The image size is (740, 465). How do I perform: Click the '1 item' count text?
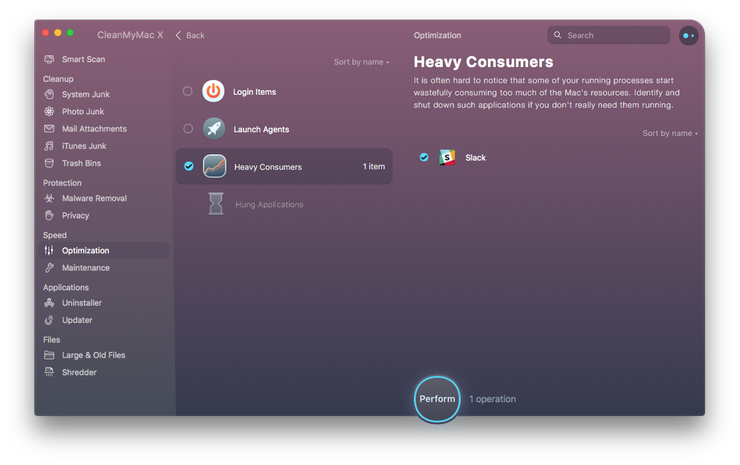click(374, 166)
